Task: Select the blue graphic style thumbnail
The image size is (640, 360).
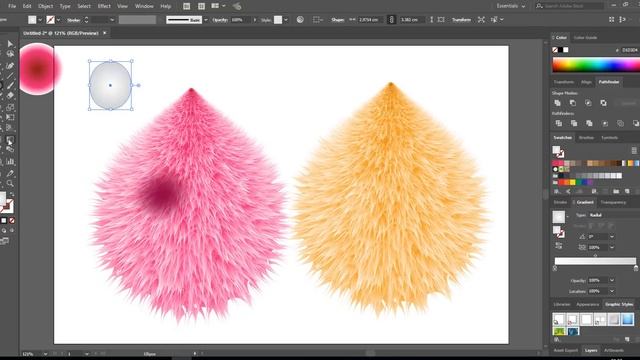Action: click(x=628, y=319)
